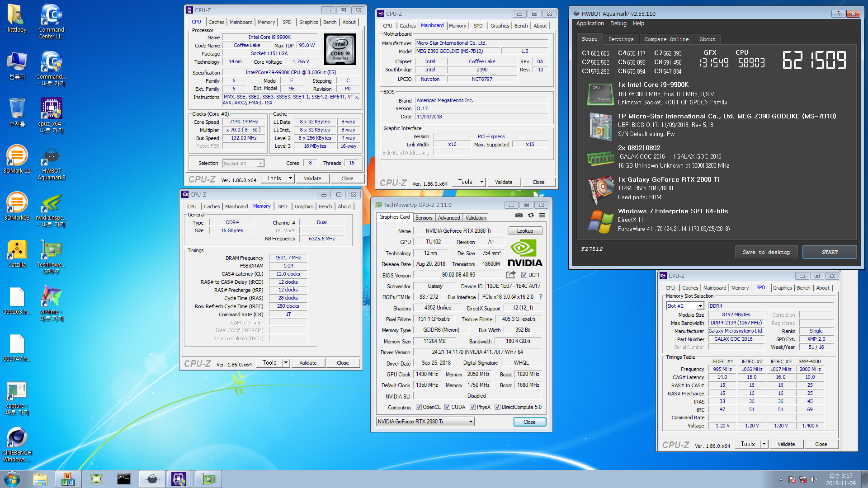The width and height of the screenshot is (868, 488).
Task: Open the Debug menu in Aquamark
Action: 618,23
